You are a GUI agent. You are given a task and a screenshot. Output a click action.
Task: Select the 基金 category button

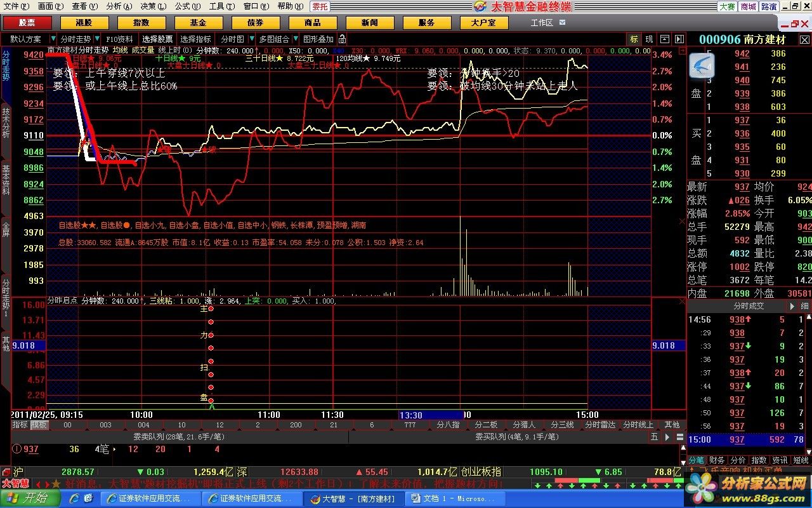click(x=198, y=23)
